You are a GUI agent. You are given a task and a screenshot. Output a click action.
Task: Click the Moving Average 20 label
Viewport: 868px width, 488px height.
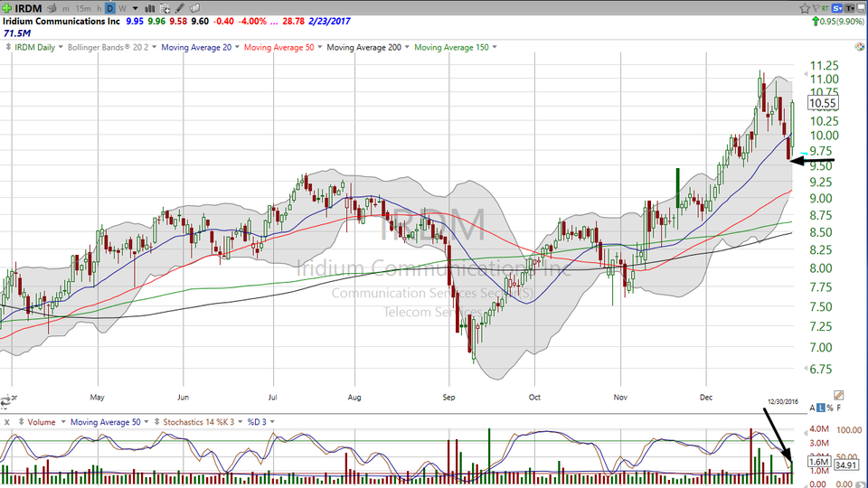tap(196, 47)
